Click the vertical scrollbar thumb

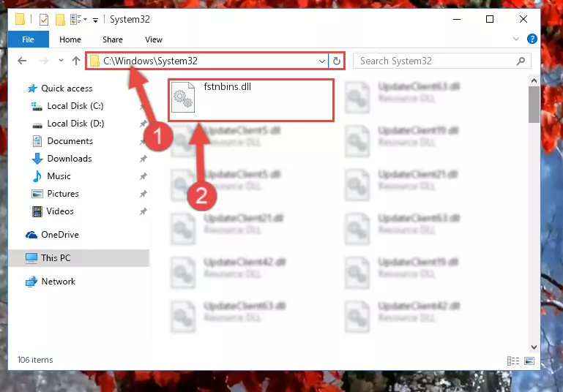(x=534, y=105)
